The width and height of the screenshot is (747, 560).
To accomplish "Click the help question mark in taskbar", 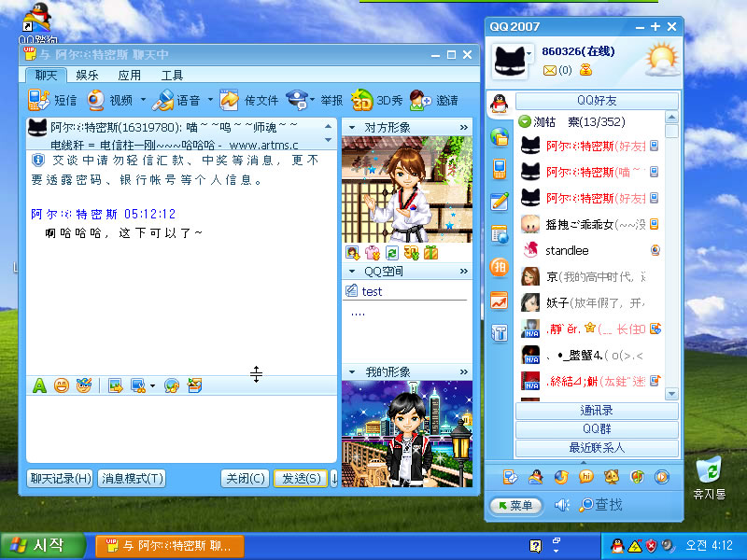I will [535, 546].
